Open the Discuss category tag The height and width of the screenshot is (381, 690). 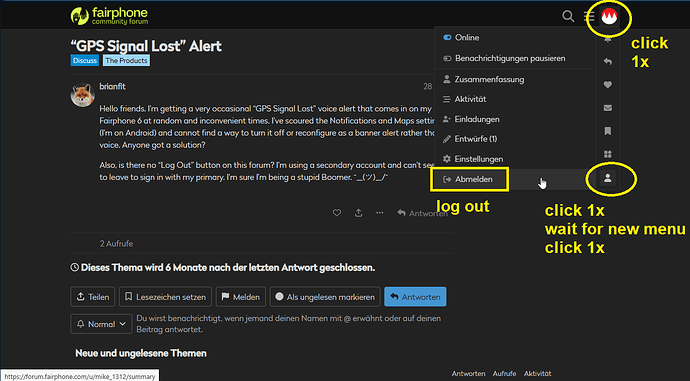(x=84, y=60)
